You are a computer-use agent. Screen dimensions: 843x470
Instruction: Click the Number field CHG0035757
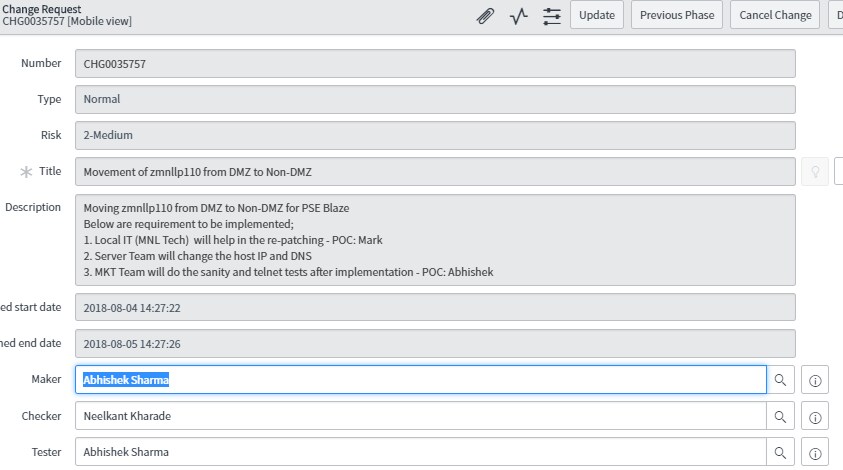coord(435,63)
